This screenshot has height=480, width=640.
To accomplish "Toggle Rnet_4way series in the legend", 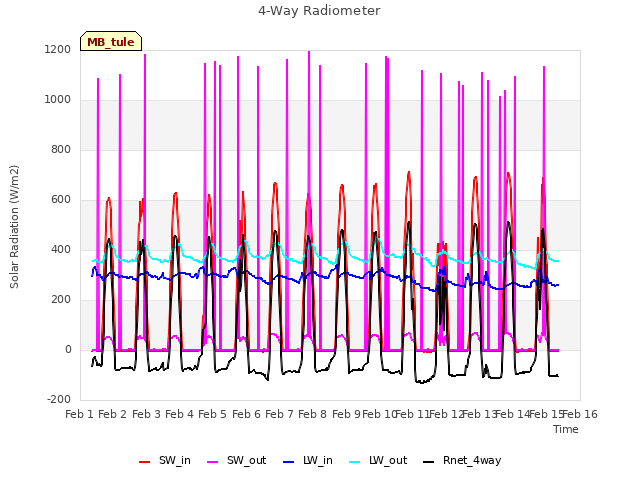I will point(462,460).
